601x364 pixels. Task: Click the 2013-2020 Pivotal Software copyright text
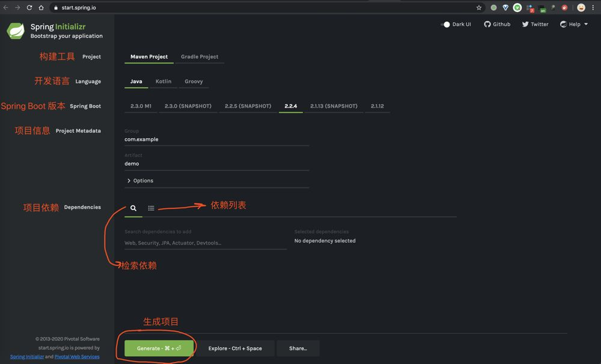click(x=67, y=339)
